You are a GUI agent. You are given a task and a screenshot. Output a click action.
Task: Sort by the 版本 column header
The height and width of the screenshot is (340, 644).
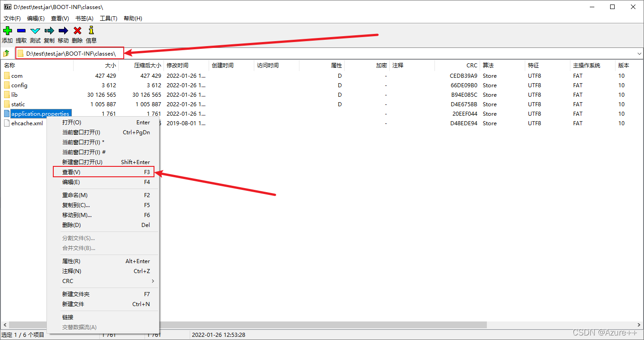click(630, 66)
